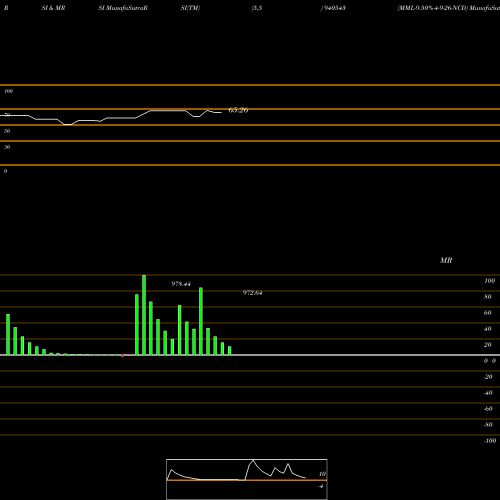Screen dimensions: 500x500
Task: Click the 978.44 price label
Action: tap(181, 284)
